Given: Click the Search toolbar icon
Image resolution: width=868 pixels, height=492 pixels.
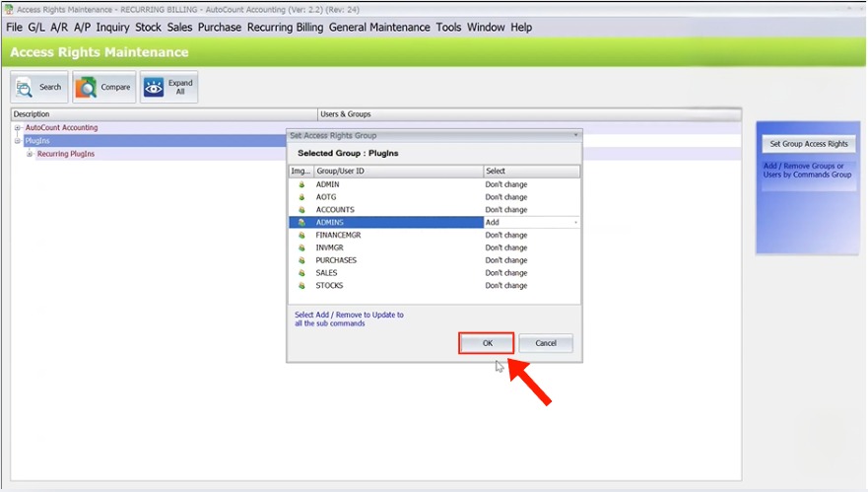Looking at the screenshot, I should pyautogui.click(x=24, y=88).
